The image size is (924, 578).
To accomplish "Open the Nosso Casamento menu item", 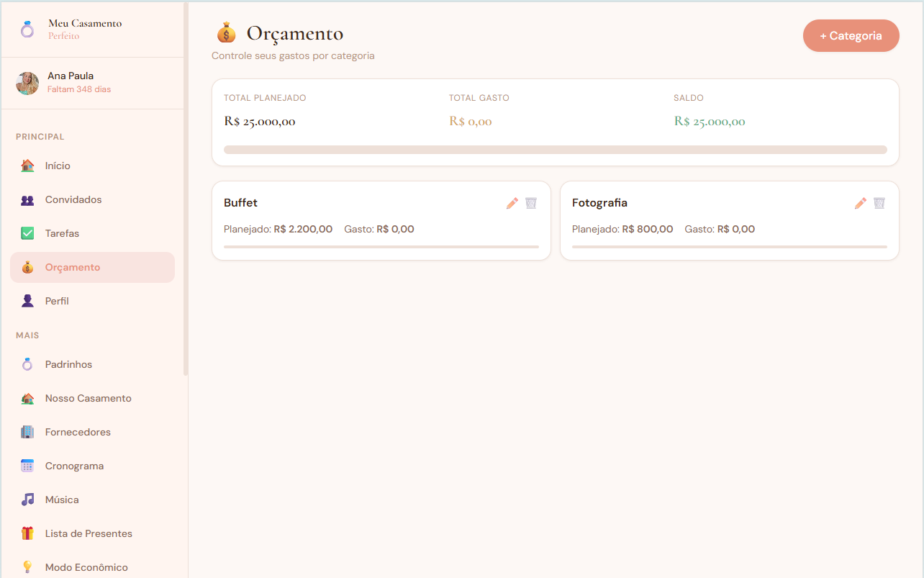I will (x=92, y=398).
